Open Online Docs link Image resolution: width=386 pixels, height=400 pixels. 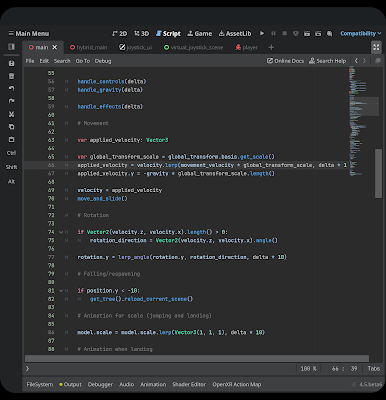(x=285, y=61)
